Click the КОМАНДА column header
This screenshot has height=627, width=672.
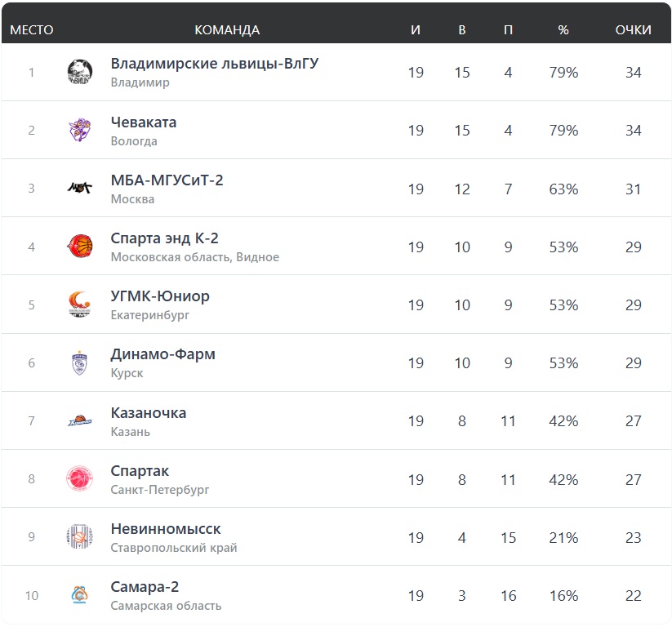227,30
